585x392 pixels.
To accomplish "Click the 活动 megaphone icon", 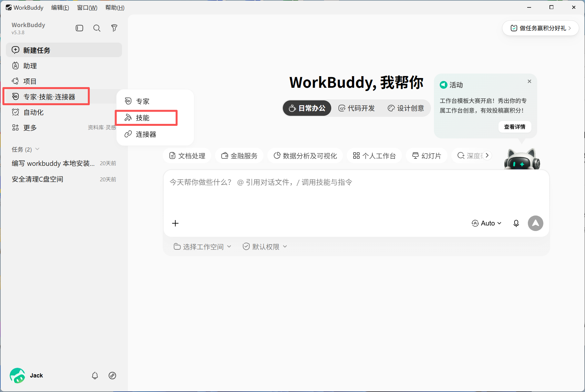I will tap(444, 85).
